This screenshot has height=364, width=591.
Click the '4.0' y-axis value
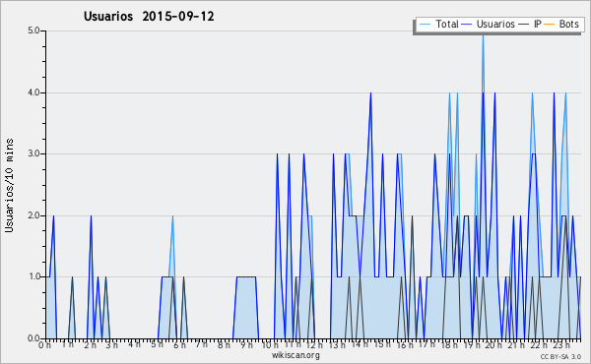pos(33,92)
